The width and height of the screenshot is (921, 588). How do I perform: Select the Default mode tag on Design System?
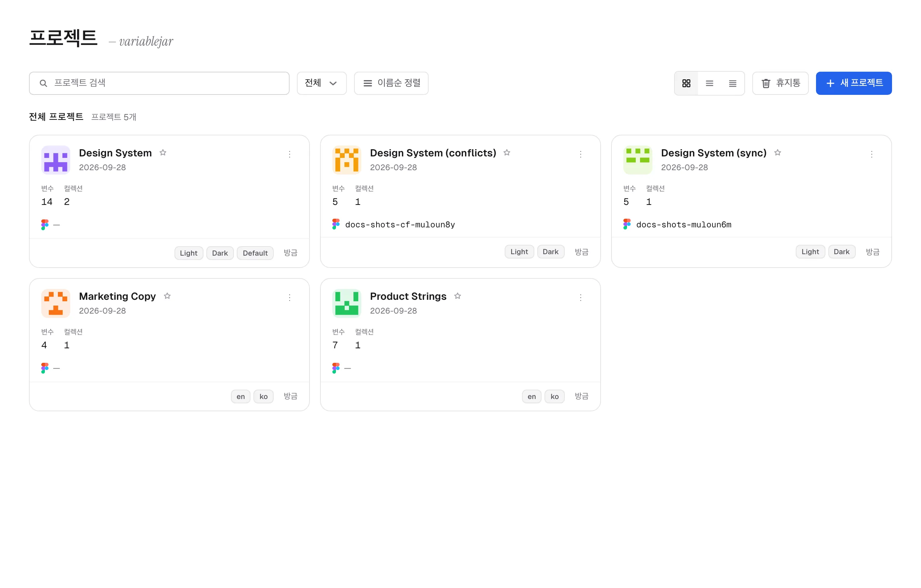point(255,253)
